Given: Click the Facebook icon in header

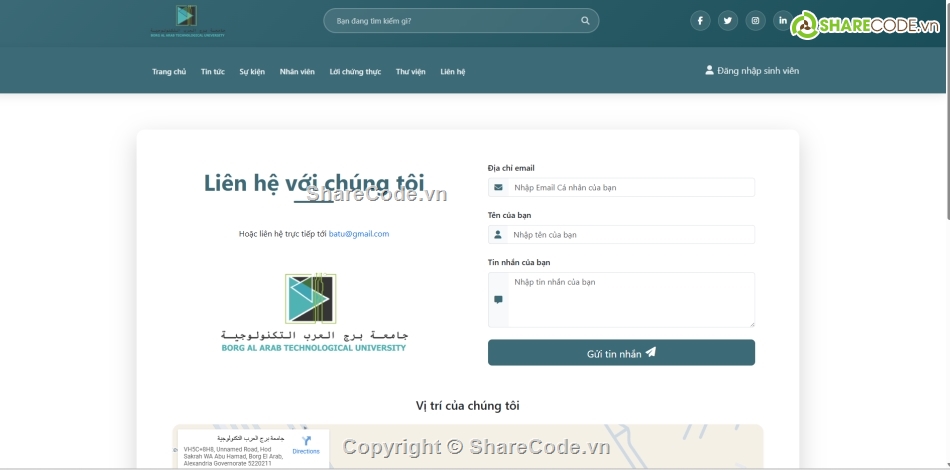Looking at the screenshot, I should (700, 21).
